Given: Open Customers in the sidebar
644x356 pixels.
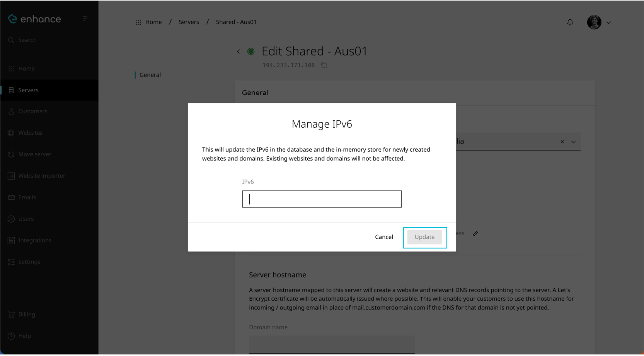Looking at the screenshot, I should tap(33, 111).
